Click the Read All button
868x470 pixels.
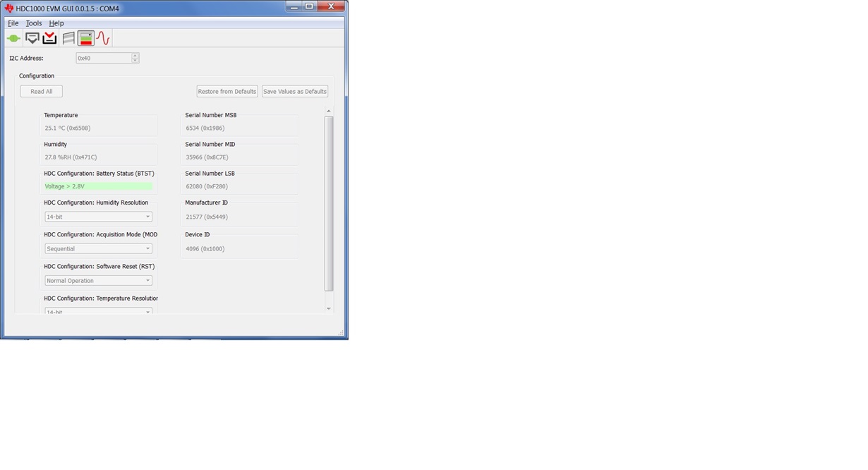42,91
